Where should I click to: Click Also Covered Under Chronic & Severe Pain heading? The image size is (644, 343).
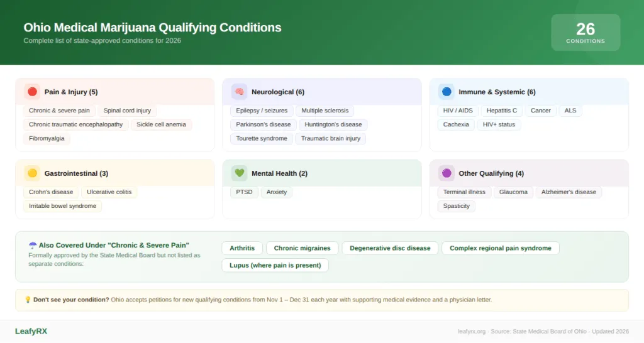114,246
